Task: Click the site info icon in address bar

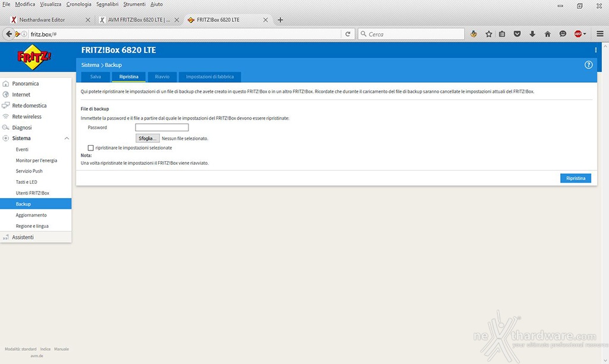Action: click(x=24, y=34)
